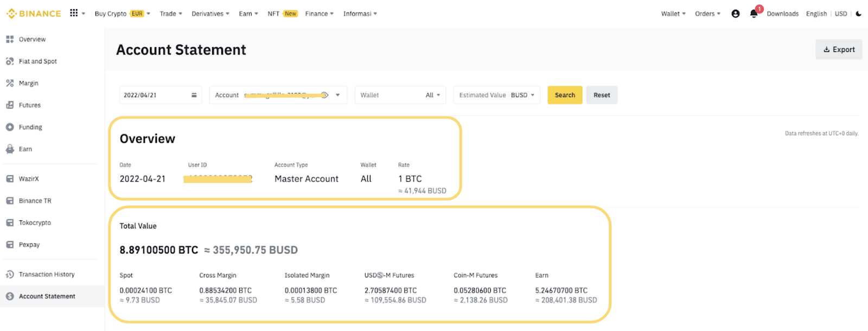The height and width of the screenshot is (331, 868).
Task: Export the account statement
Action: tap(839, 49)
